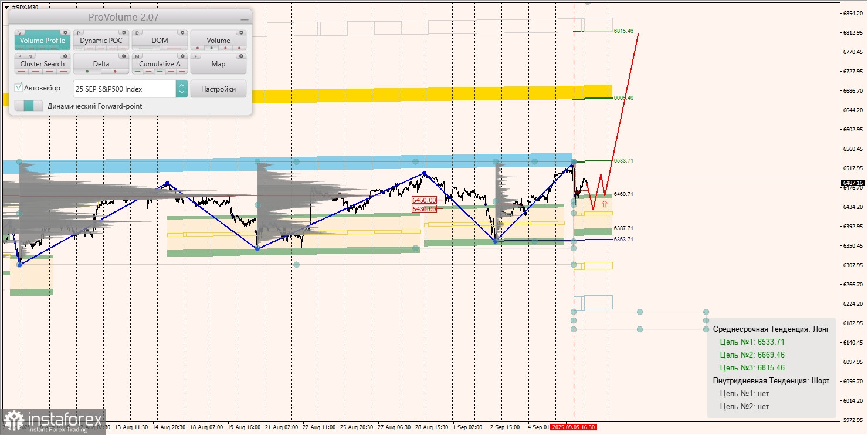This screenshot has width=868, height=435.
Task: Click the 6669.46 green level label
Action: (x=623, y=98)
